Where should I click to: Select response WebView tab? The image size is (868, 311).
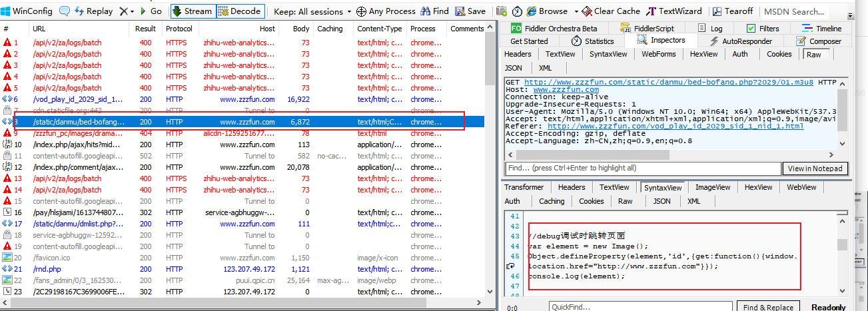[x=801, y=187]
